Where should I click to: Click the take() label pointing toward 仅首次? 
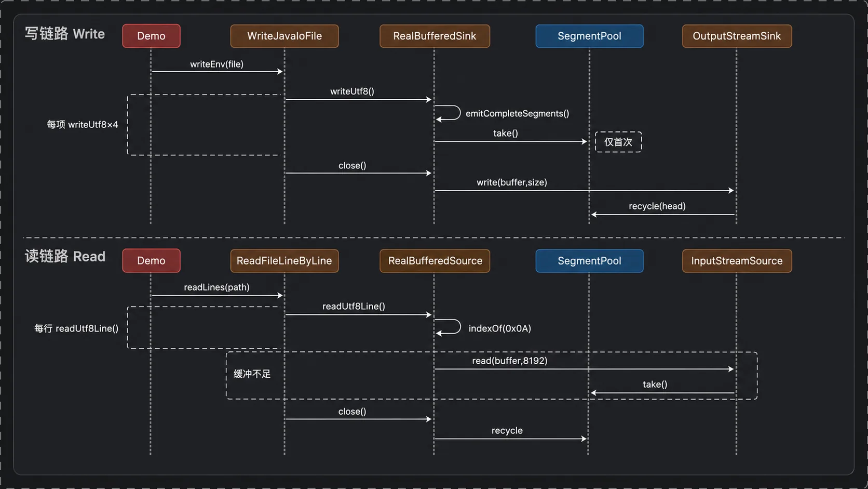[506, 133]
